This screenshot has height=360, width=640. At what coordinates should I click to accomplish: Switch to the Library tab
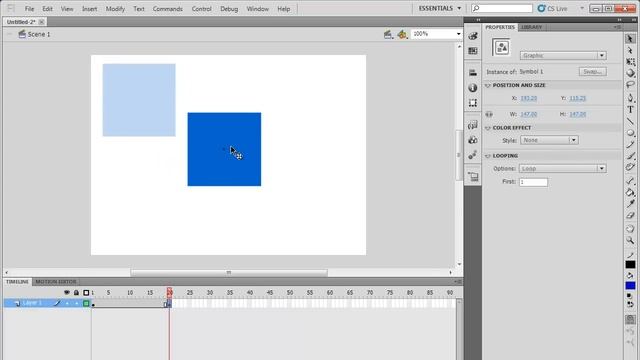tap(531, 27)
